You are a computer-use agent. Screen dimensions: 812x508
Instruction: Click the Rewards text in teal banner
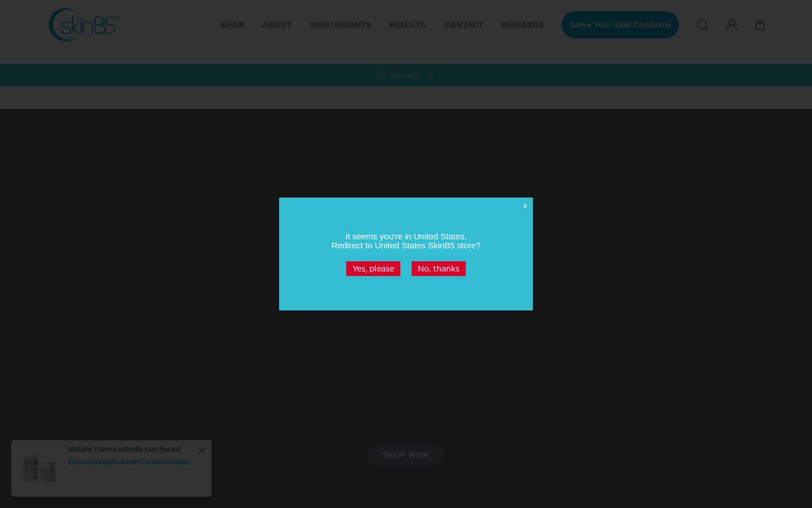coord(406,75)
